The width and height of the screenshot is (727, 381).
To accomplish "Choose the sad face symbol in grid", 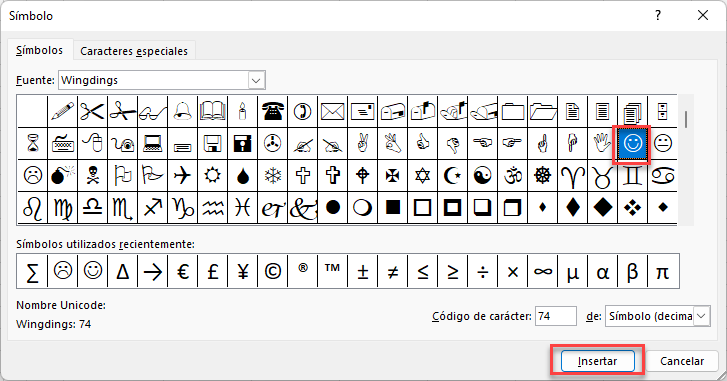I will pos(32,176).
